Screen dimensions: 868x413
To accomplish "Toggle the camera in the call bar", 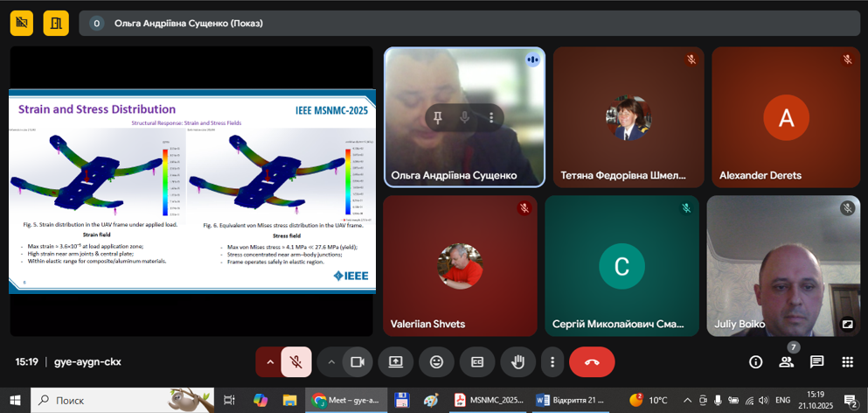I will coord(357,361).
